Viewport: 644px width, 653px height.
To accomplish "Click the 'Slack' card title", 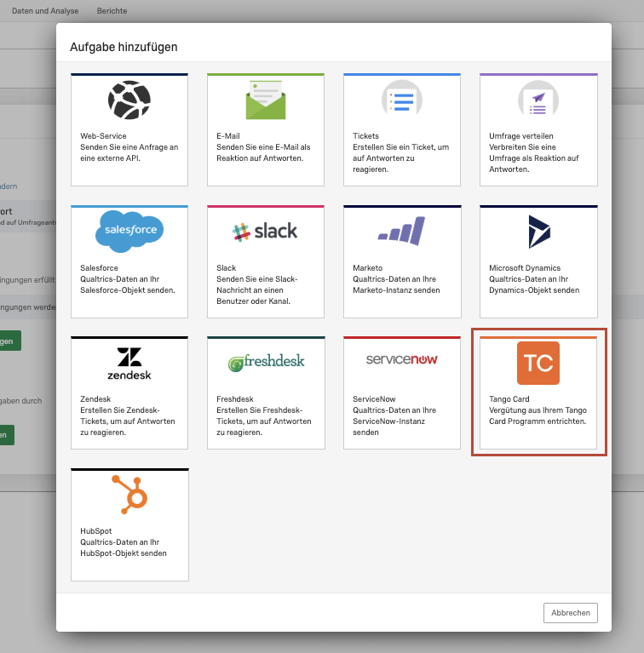I will pyautogui.click(x=227, y=268).
